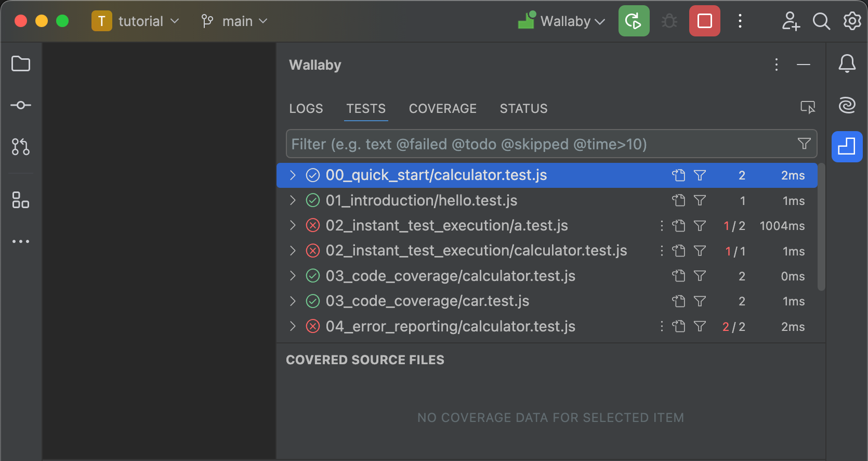This screenshot has height=461, width=868.
Task: Show more tool windows in left sidebar
Action: (21, 241)
